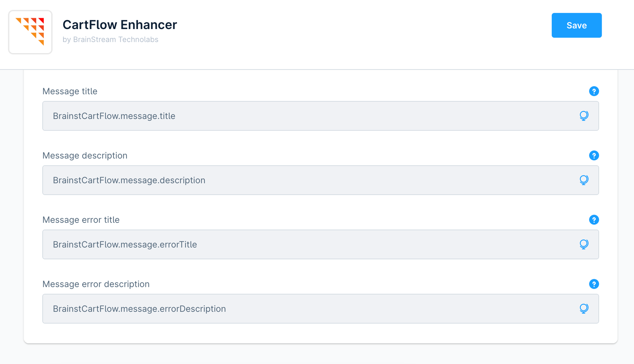
Task: Click the CartFlow Enhancer heading
Action: click(120, 24)
